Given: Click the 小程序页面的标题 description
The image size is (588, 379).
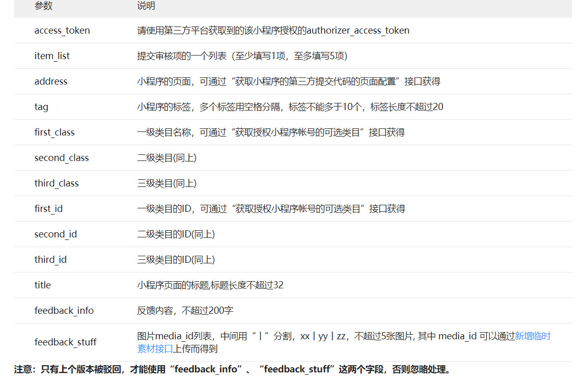Looking at the screenshot, I should [210, 285].
